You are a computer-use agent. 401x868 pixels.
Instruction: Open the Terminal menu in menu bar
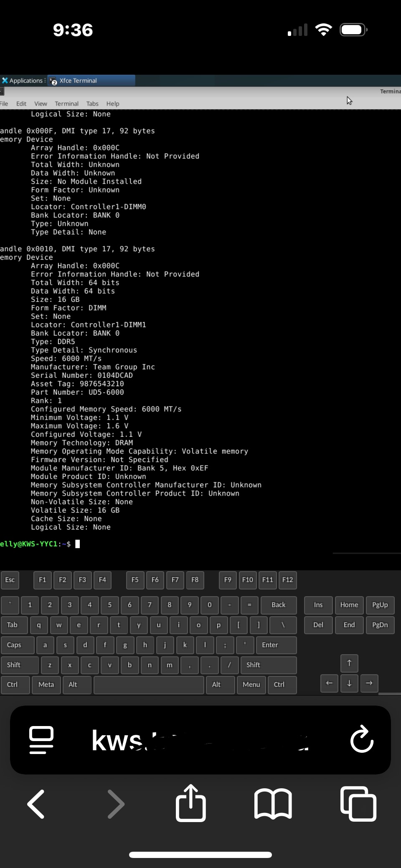point(66,104)
